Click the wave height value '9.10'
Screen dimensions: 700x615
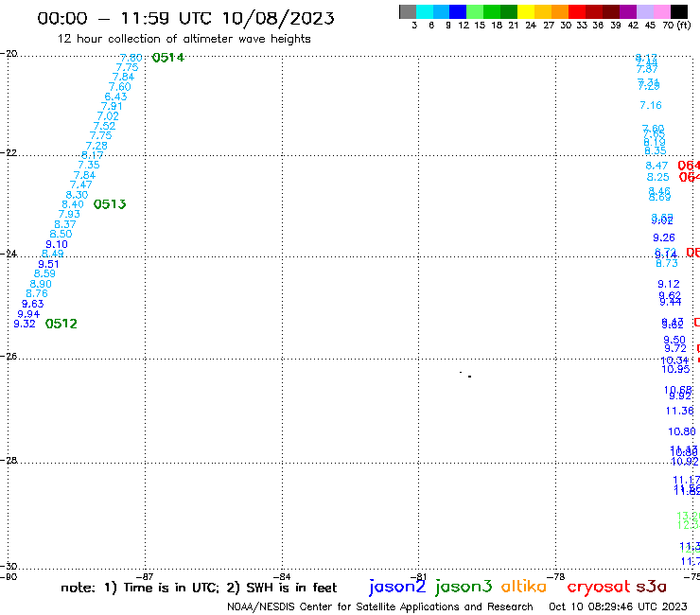coord(57,245)
